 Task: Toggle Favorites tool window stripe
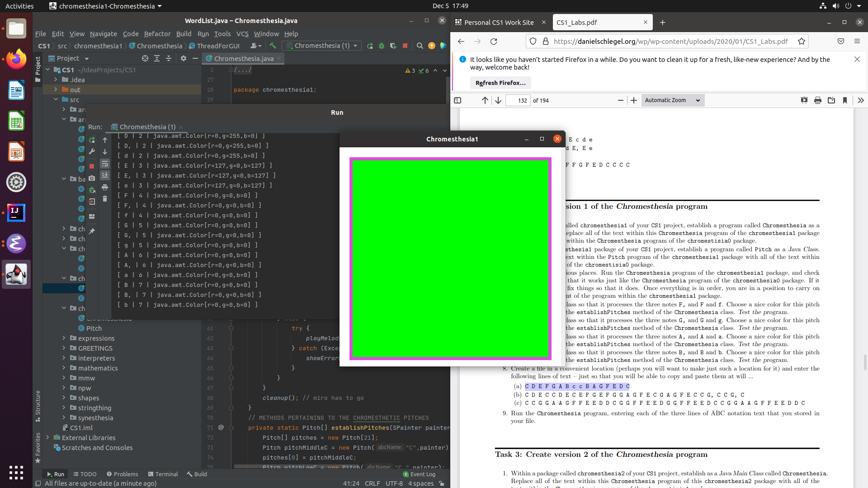38,447
